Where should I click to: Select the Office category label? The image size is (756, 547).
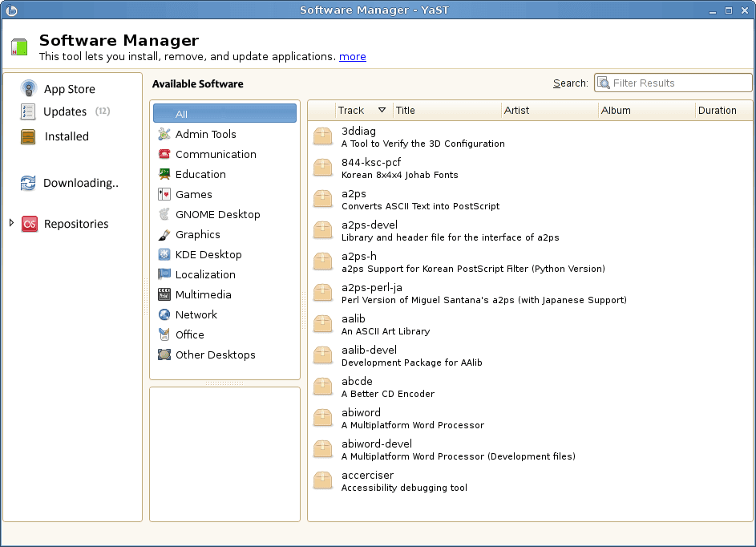tap(189, 334)
